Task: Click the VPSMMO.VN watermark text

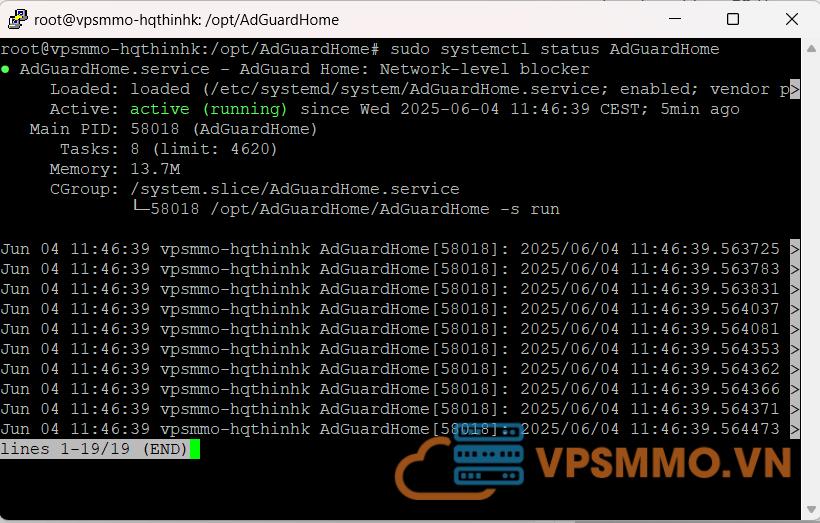Action: (663, 464)
